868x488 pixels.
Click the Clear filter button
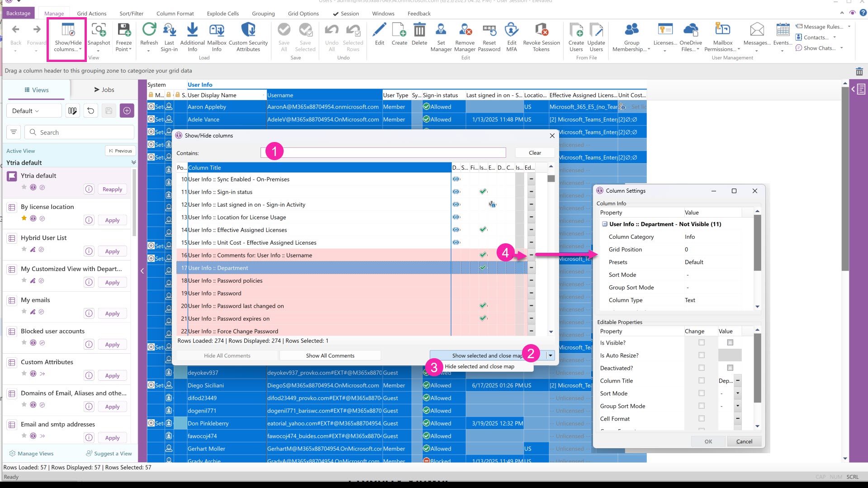click(535, 153)
